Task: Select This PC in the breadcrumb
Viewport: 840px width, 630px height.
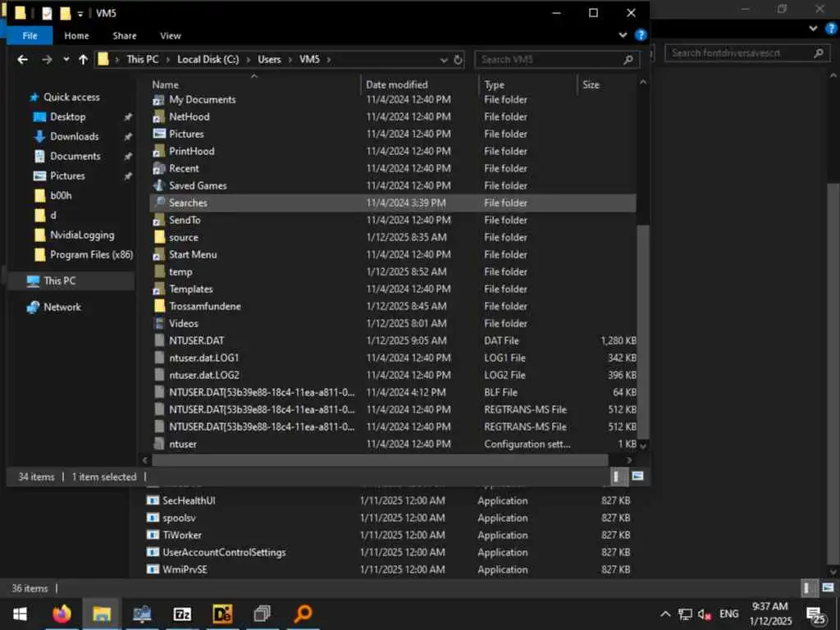Action: coord(143,59)
